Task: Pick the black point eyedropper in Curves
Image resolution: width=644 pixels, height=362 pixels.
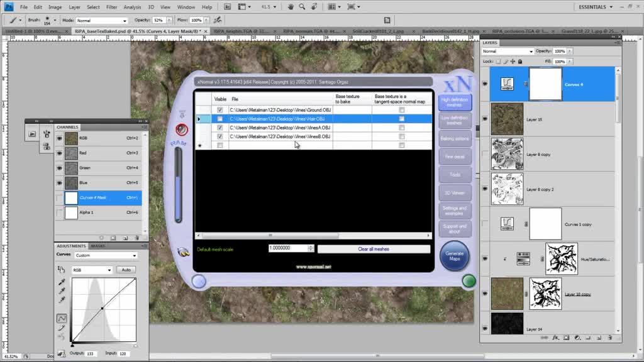Action: click(x=62, y=282)
